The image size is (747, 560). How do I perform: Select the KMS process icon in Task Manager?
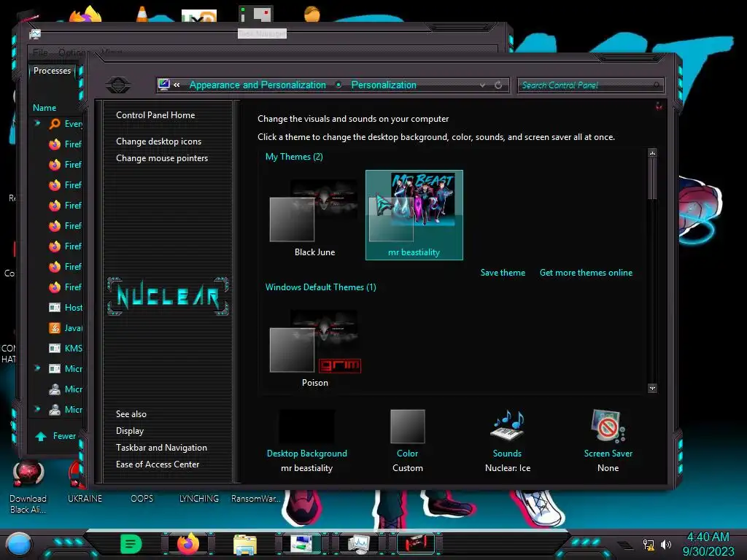click(x=55, y=349)
